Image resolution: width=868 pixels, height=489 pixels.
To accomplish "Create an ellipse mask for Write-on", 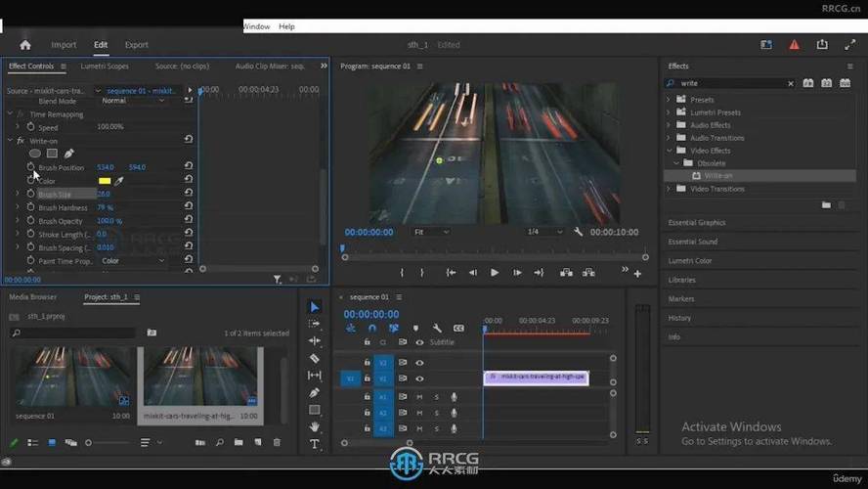I will [x=35, y=154].
